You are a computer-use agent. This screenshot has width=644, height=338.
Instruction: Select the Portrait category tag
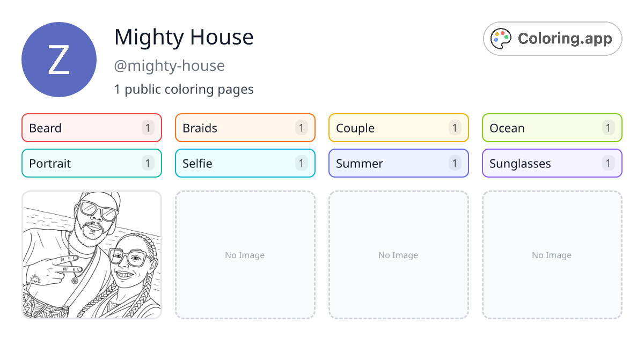tap(91, 163)
